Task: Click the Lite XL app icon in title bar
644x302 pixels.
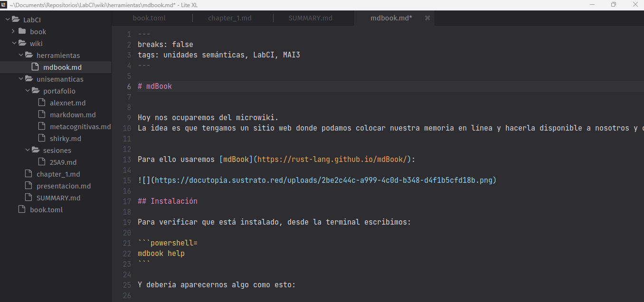Action: (4, 4)
